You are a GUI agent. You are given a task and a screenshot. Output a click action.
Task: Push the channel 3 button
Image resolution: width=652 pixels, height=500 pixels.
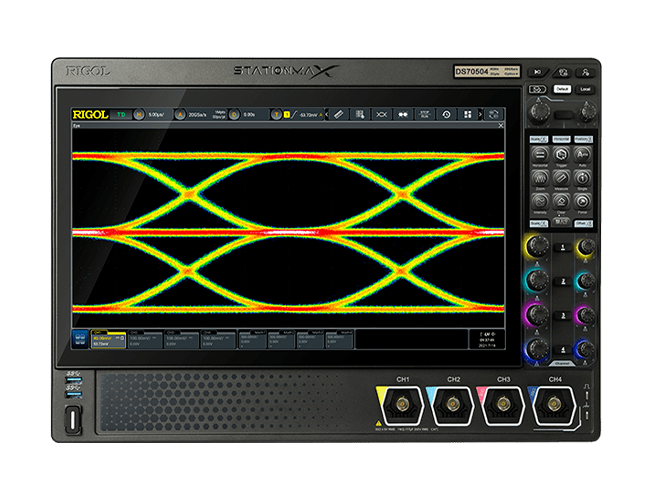[563, 316]
